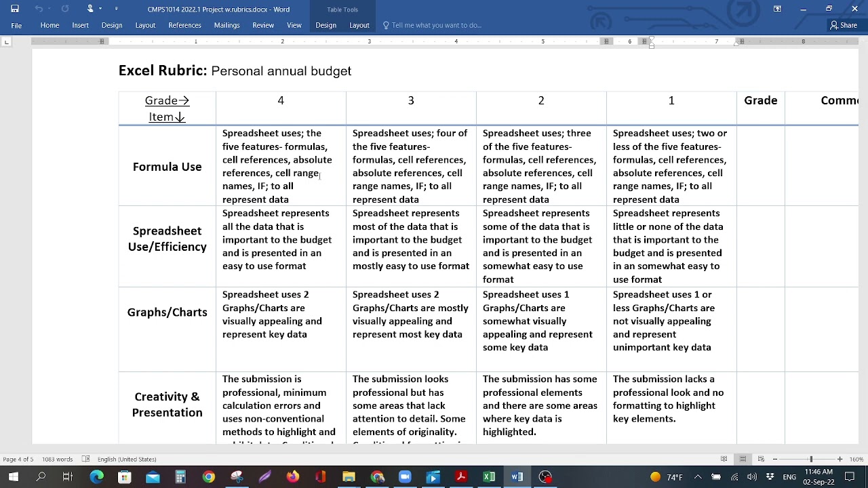Viewport: 868px width, 488px height.
Task: Switch to the Insert ribbon tab
Action: (x=80, y=25)
